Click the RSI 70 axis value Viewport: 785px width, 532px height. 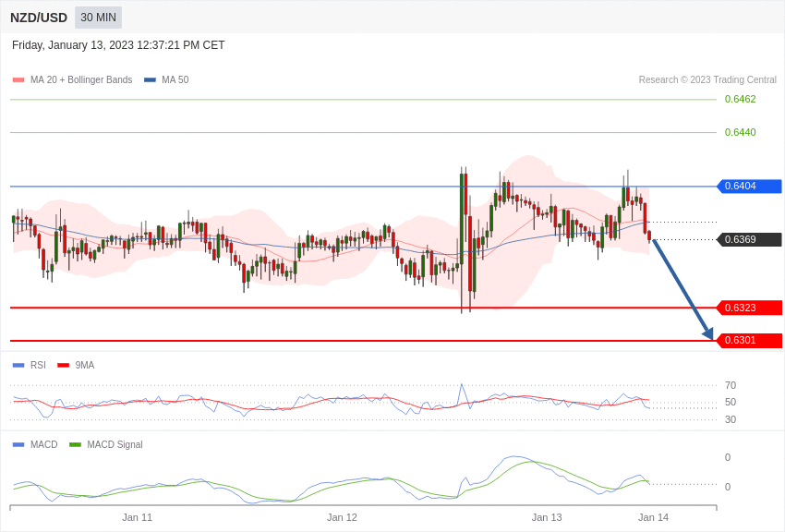point(731,385)
